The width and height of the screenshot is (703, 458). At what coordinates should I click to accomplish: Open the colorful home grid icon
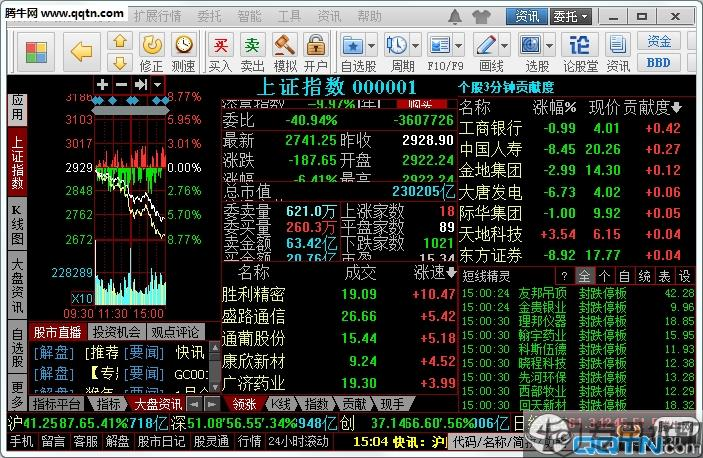click(36, 52)
